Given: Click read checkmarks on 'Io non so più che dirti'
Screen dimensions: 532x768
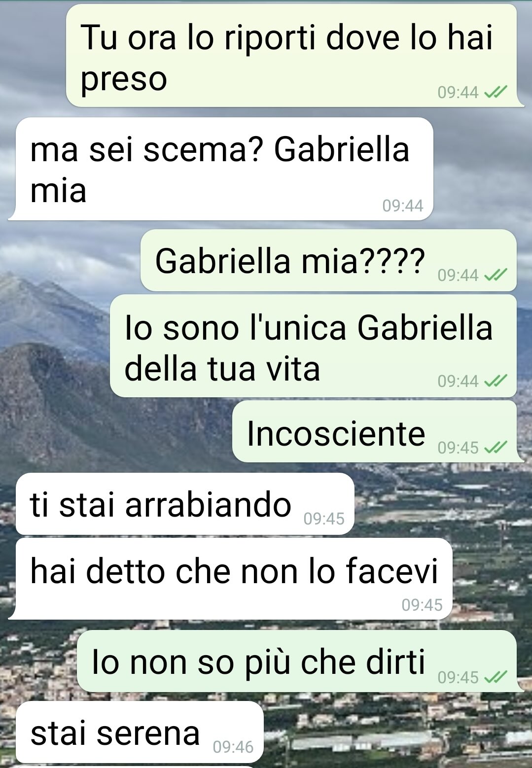Looking at the screenshot, I should pyautogui.click(x=496, y=677).
